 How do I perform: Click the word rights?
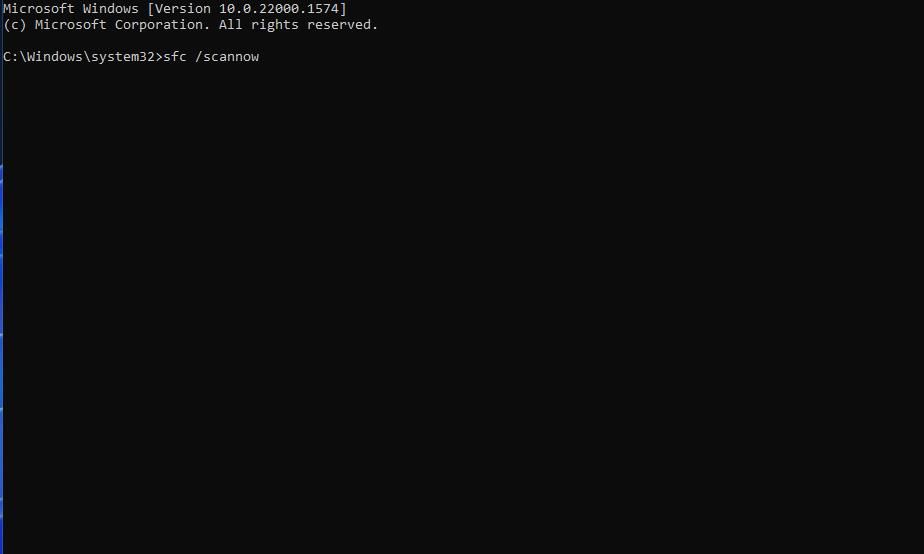click(x=275, y=25)
